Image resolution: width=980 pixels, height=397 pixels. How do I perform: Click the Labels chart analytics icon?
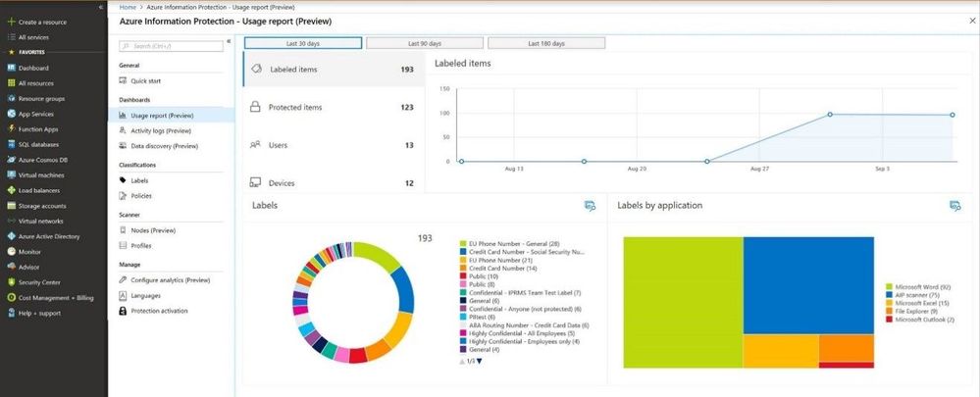(x=590, y=206)
